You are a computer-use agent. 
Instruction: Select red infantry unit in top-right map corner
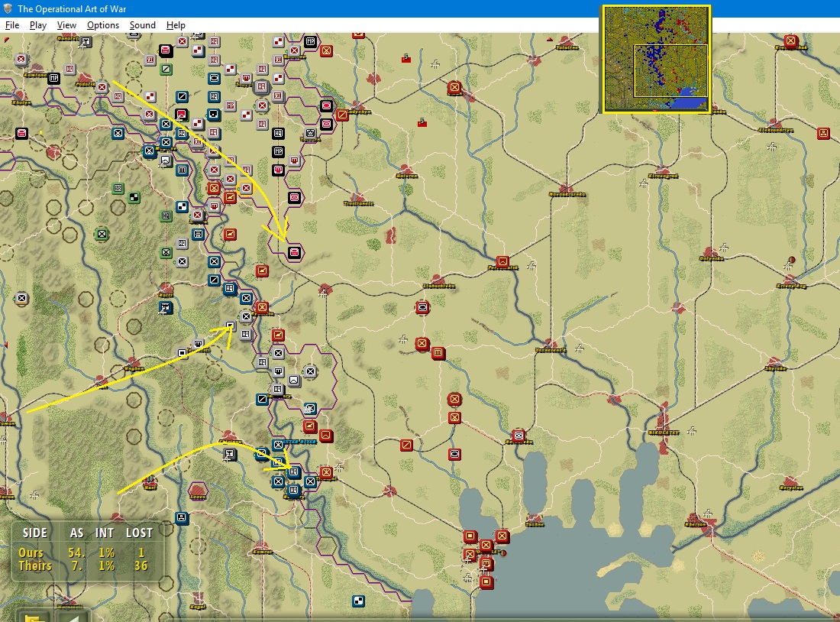pyautogui.click(x=790, y=40)
